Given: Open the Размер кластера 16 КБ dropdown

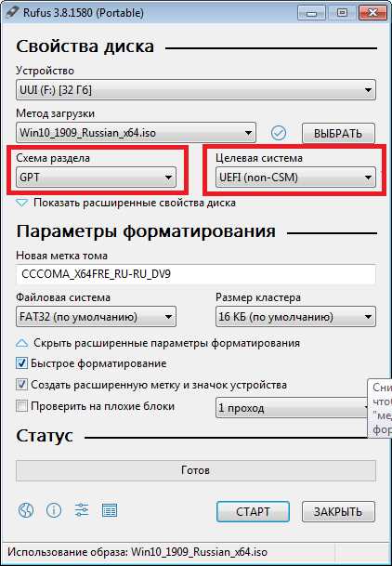Looking at the screenshot, I should pyautogui.click(x=295, y=317).
